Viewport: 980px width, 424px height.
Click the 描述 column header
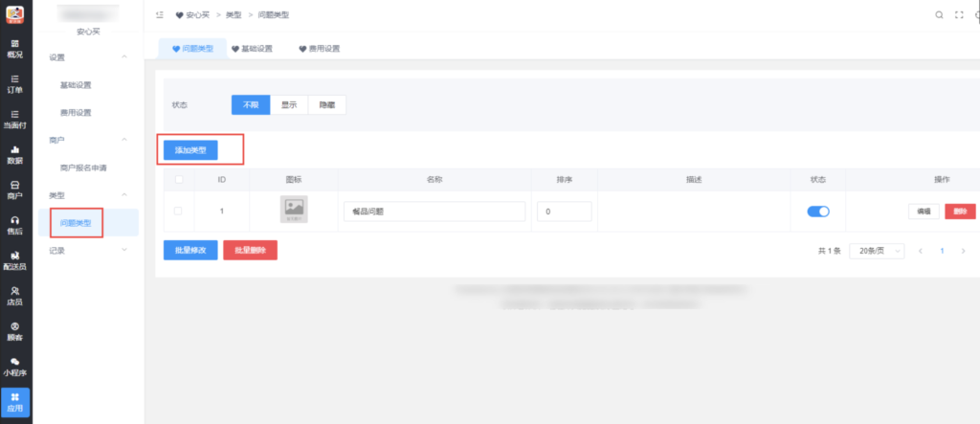694,180
